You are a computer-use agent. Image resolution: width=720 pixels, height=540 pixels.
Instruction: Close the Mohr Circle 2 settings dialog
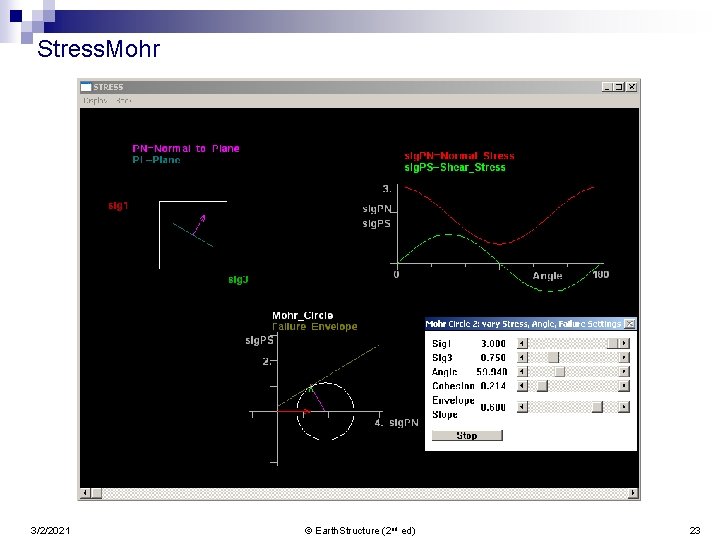pos(630,324)
